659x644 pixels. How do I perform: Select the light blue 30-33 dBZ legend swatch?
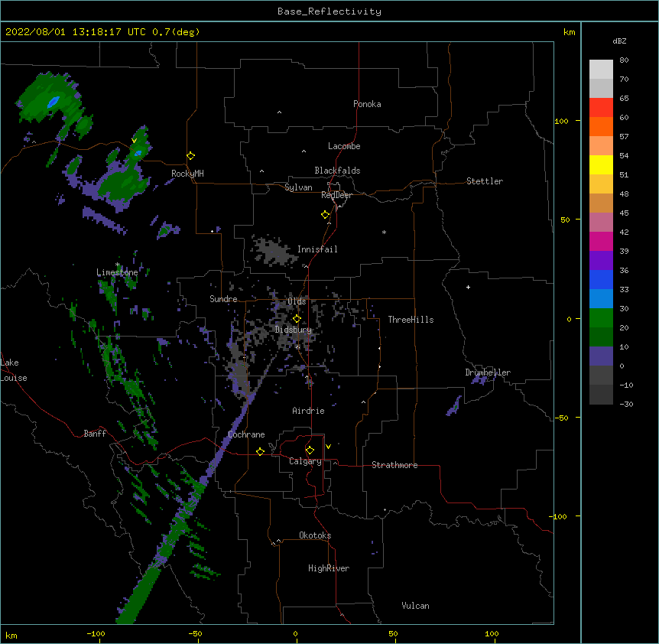tap(601, 298)
